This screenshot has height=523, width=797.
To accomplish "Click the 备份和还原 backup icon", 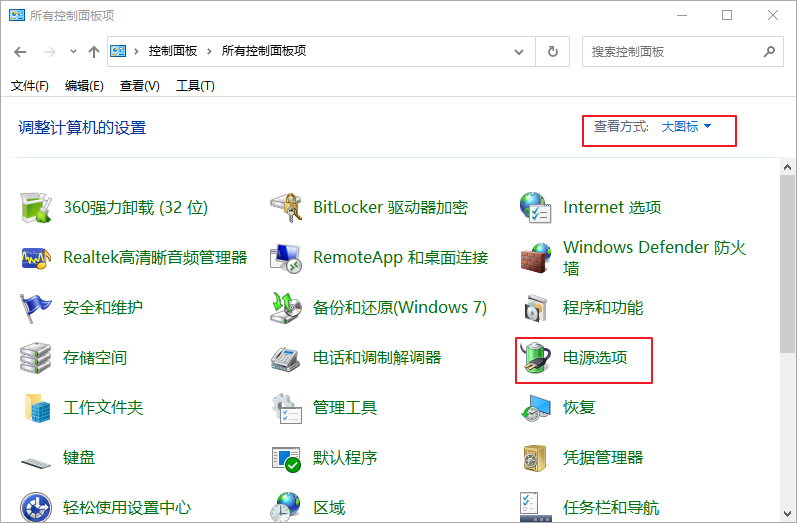I will click(286, 307).
